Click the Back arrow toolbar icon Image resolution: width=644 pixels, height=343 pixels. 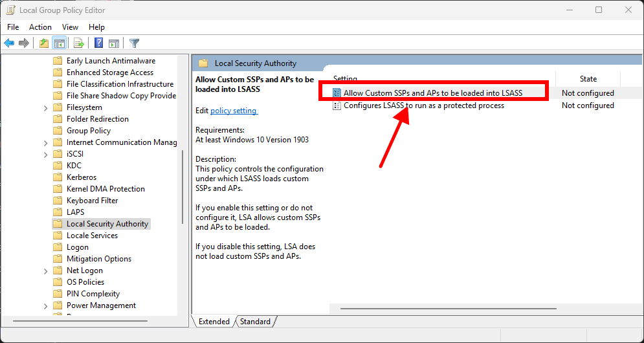9,43
